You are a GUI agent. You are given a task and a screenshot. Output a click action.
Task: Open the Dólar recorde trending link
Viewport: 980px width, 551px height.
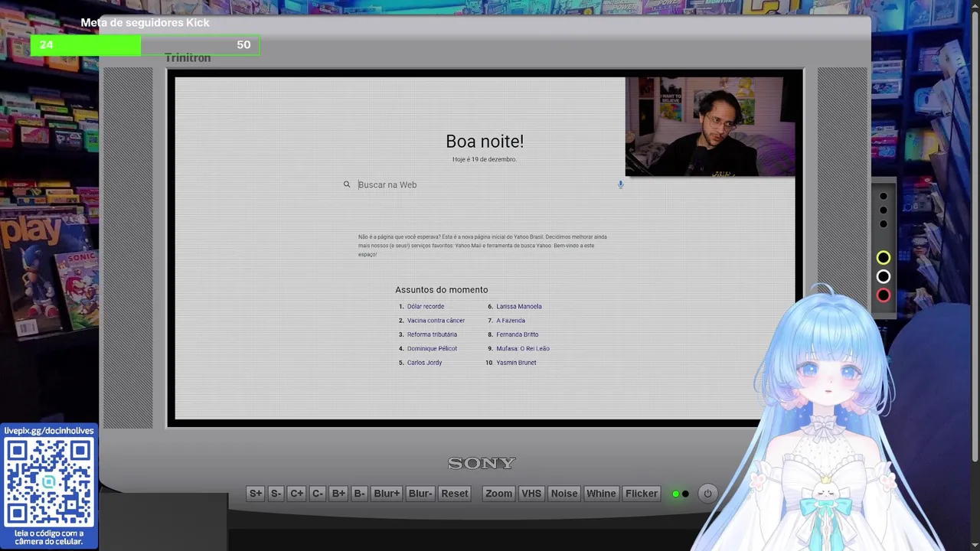pyautogui.click(x=426, y=306)
